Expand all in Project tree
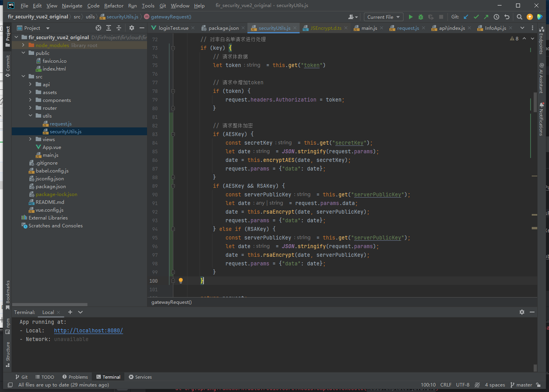Image resolution: width=549 pixels, height=392 pixels. tap(109, 28)
